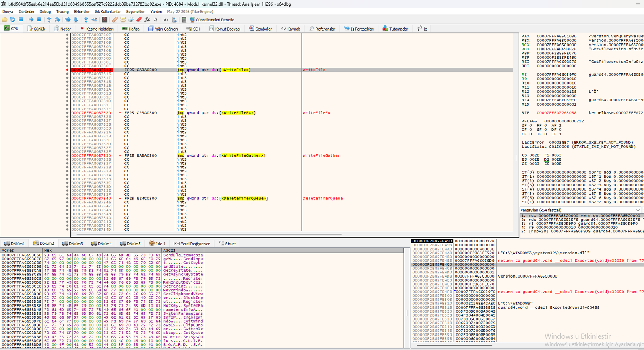644x350 pixels.
Task: Toggle breakpoint bullet at 00007FFFA8037540 DeleteTimerQueue
Action: click(67, 199)
